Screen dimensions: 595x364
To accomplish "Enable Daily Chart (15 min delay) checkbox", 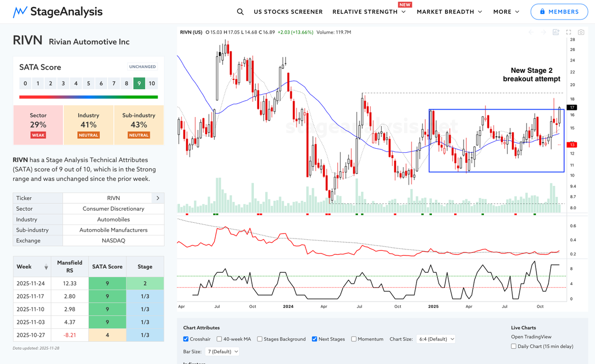I will point(514,346).
